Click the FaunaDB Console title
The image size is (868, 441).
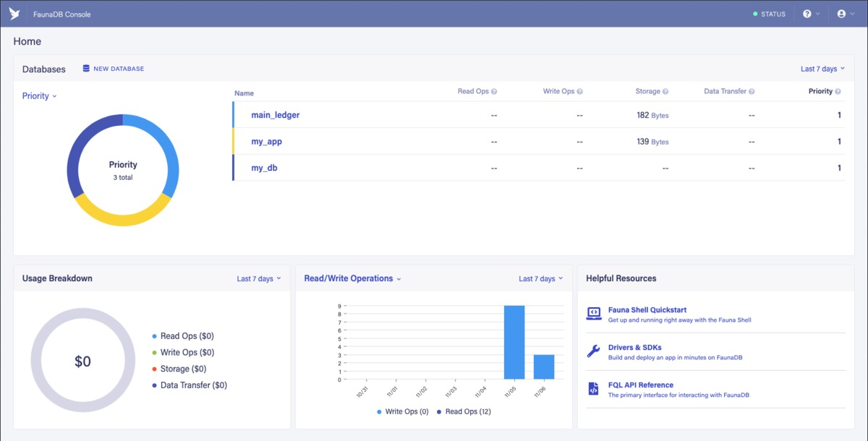pyautogui.click(x=62, y=14)
